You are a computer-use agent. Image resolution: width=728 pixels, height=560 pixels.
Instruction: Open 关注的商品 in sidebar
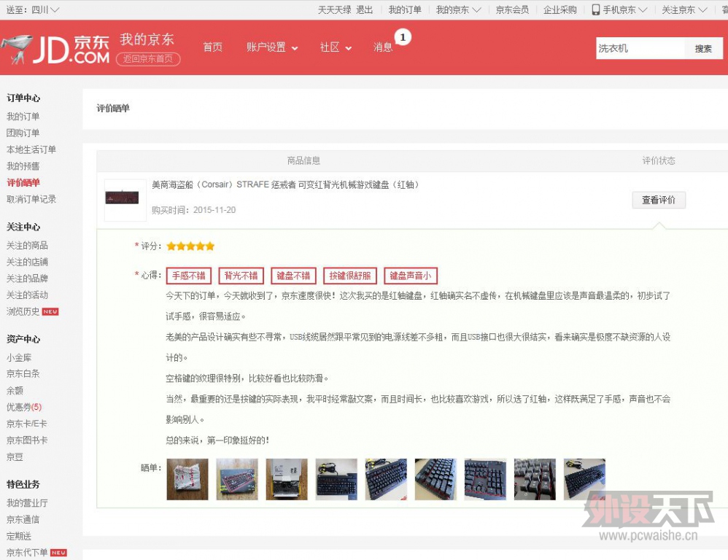click(x=27, y=246)
